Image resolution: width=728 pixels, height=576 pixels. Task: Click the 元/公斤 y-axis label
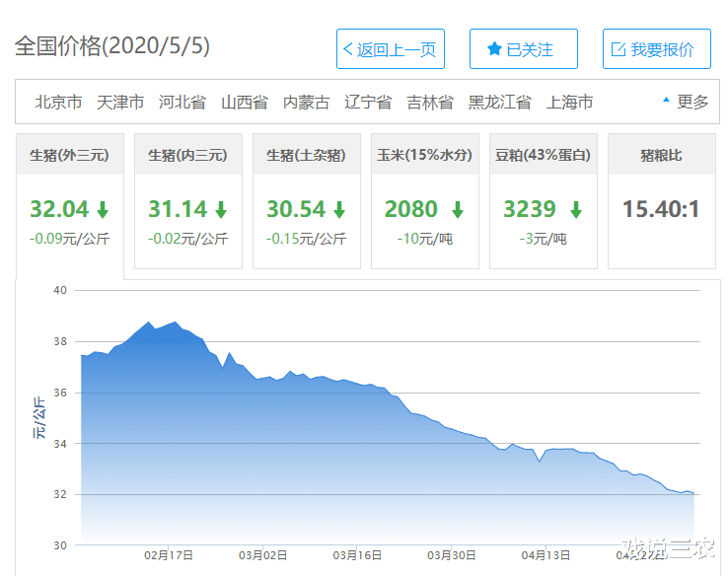pyautogui.click(x=39, y=417)
